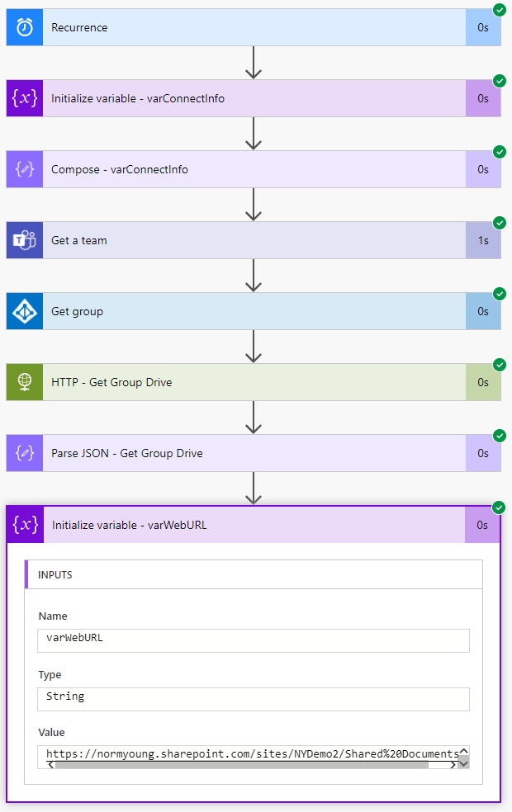Click the Parse JSON step icon

[25, 453]
